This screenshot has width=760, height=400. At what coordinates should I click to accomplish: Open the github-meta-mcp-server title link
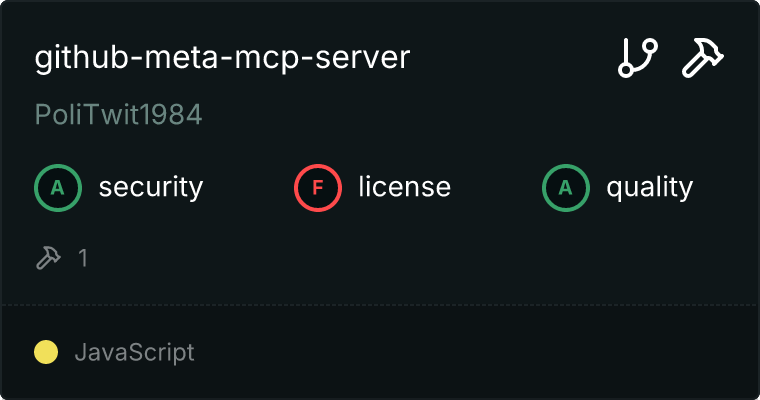tap(222, 59)
